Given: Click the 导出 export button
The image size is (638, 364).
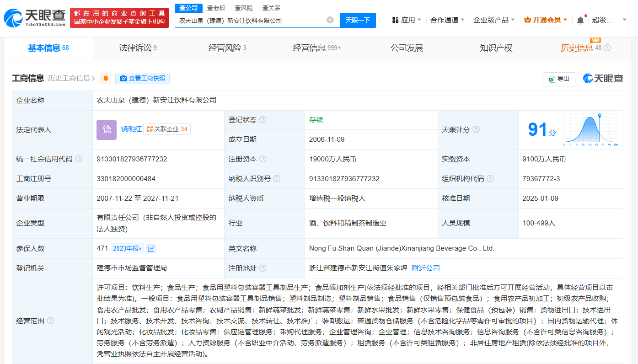Looking at the screenshot, I should click(x=559, y=79).
